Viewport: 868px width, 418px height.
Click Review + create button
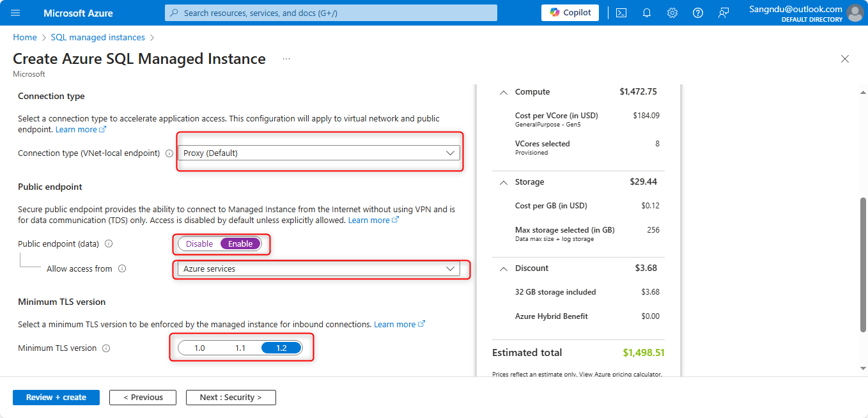point(56,398)
